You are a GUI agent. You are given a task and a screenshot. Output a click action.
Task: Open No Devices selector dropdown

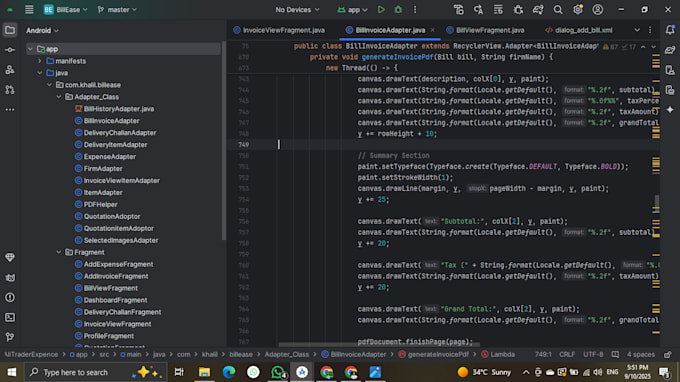coord(297,10)
